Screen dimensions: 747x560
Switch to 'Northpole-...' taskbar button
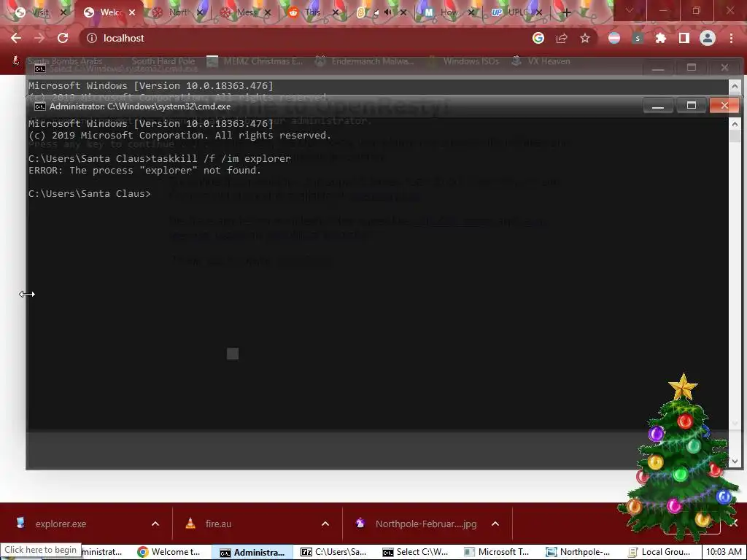point(578,552)
